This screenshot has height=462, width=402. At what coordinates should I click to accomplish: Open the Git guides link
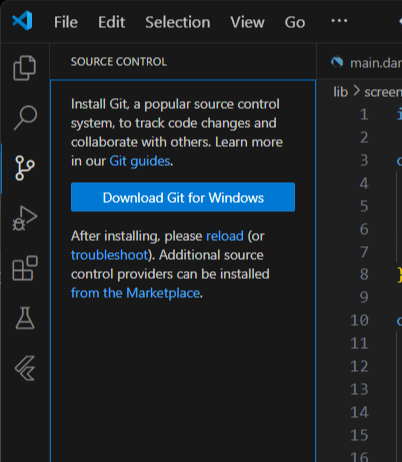click(x=140, y=161)
